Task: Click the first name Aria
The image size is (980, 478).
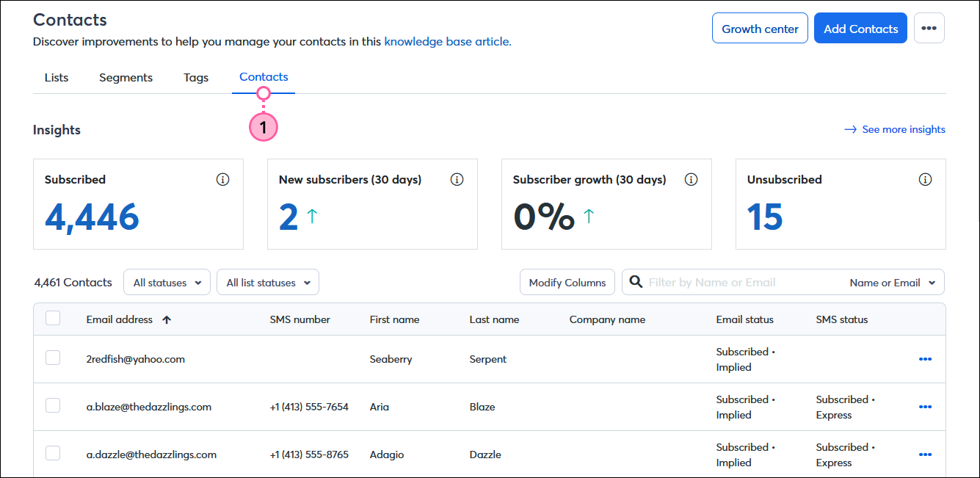Action: 380,407
